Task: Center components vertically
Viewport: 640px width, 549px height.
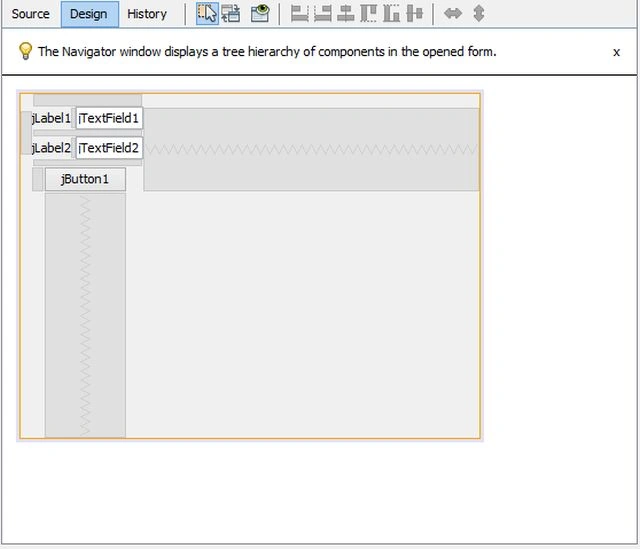Action: [x=415, y=13]
